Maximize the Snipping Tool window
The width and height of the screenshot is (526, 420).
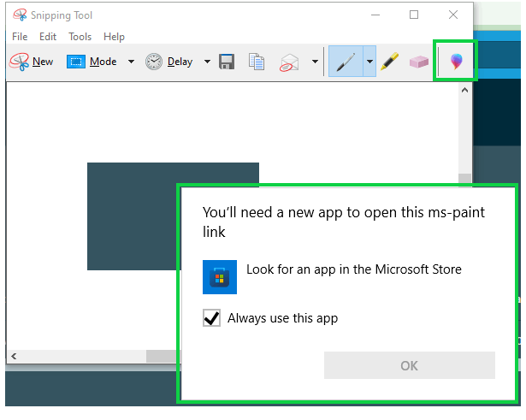click(x=414, y=15)
